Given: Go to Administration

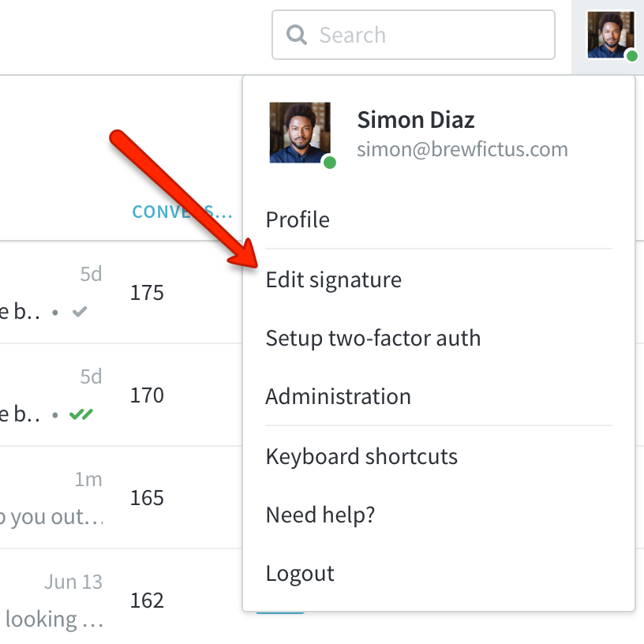Looking at the screenshot, I should 338,397.
